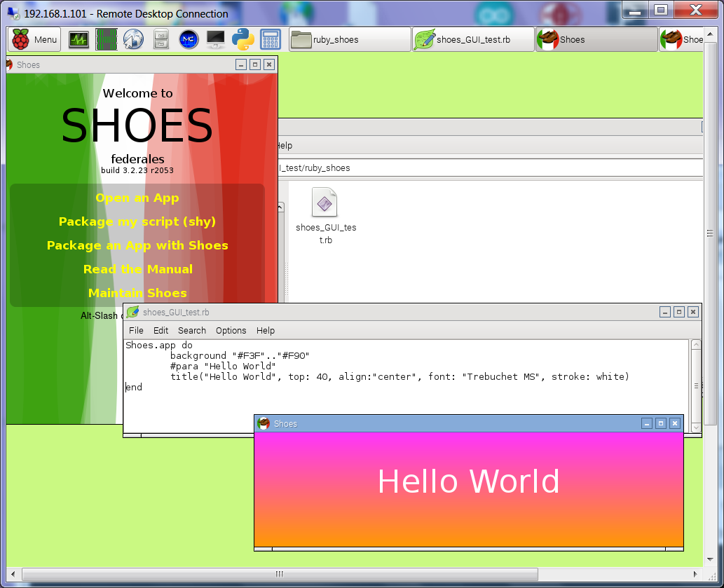Open the Options menu in editor
The image size is (724, 588).
[x=231, y=331]
